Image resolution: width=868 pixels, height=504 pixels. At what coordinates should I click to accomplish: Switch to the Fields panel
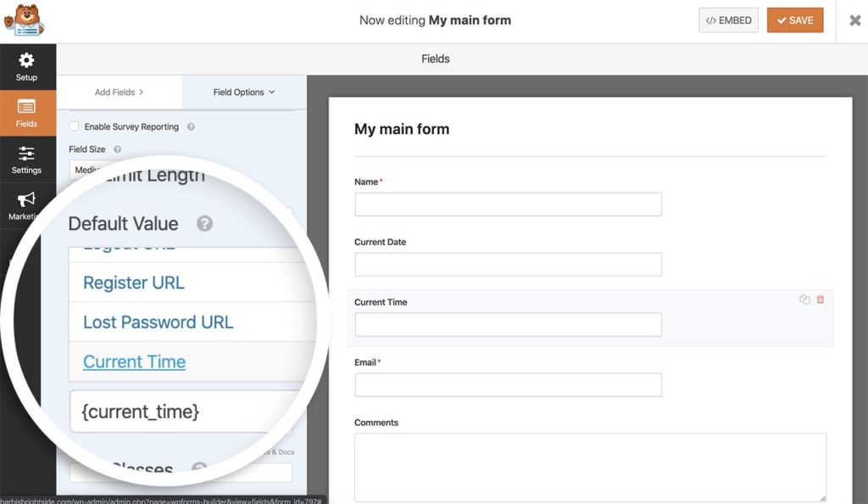pyautogui.click(x=26, y=115)
